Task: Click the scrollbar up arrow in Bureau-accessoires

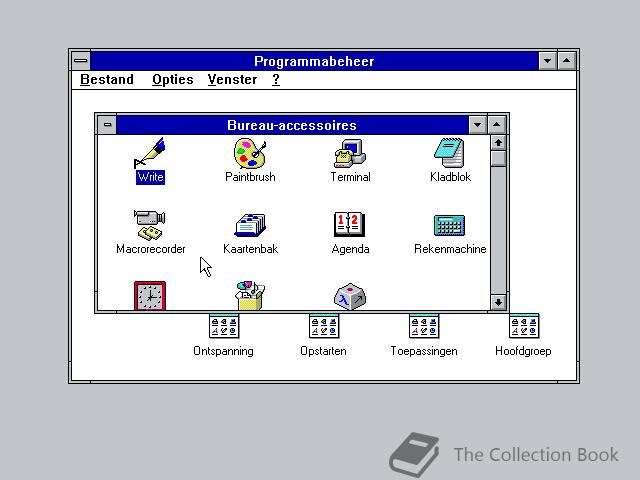Action: pos(498,143)
